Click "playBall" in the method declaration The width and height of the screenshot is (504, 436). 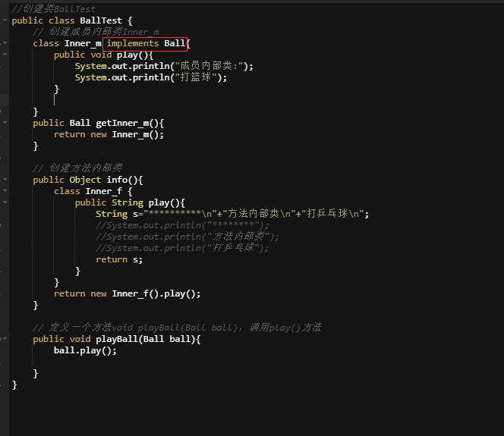click(x=117, y=339)
